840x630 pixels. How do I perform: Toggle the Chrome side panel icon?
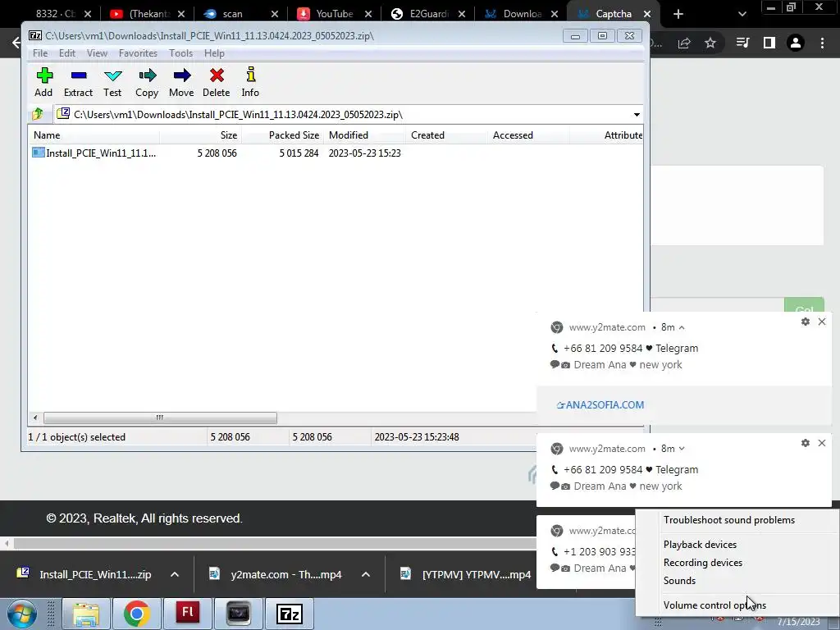click(x=769, y=43)
